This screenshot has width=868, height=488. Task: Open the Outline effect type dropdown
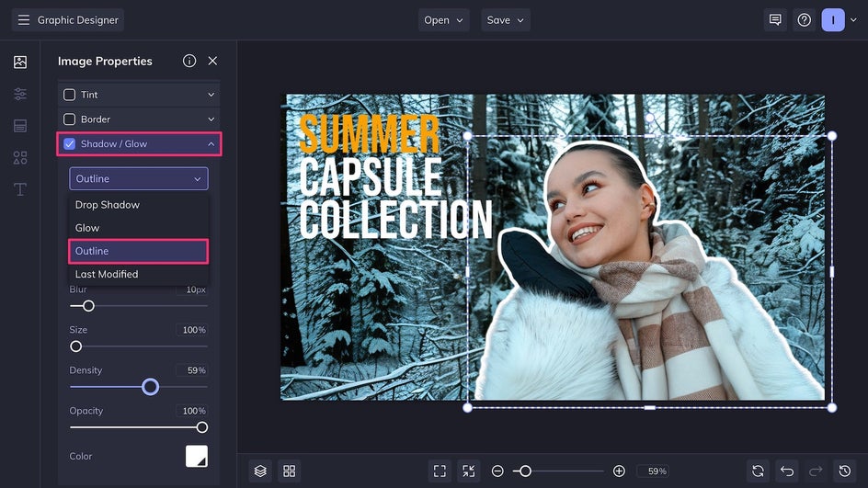(x=139, y=178)
